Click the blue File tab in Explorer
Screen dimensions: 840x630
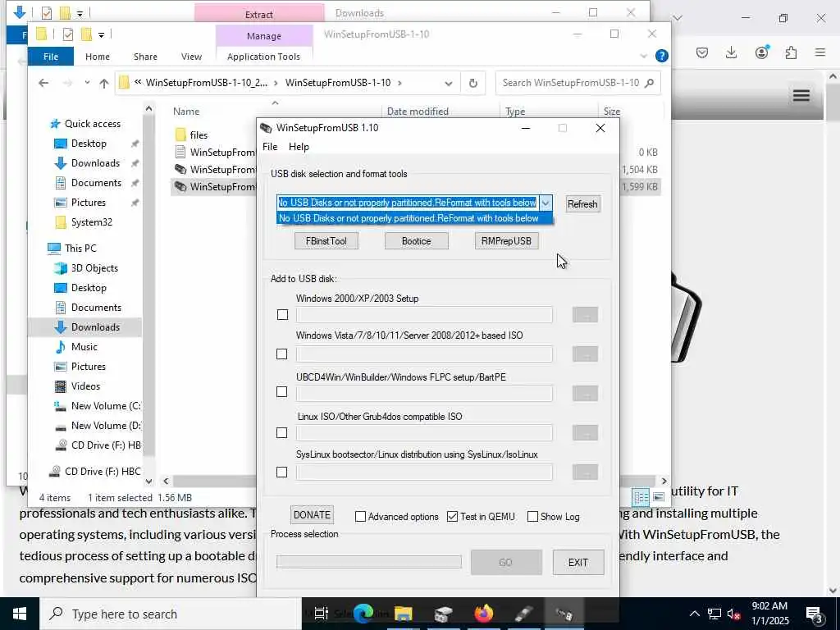pyautogui.click(x=51, y=57)
